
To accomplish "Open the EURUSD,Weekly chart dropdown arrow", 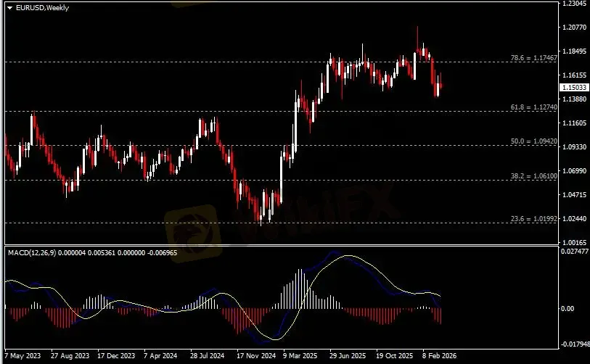I will [x=9, y=7].
